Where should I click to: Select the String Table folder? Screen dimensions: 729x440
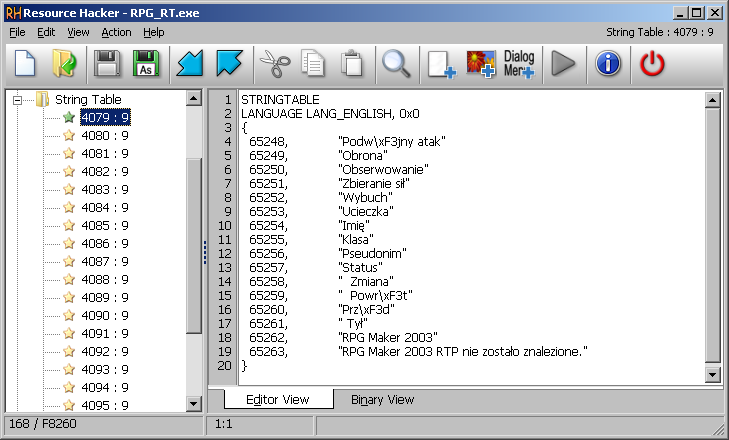pyautogui.click(x=88, y=100)
